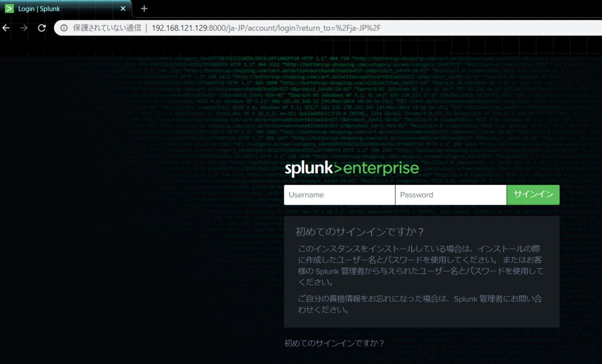Click the splunk>enterprise logo
Screen dimensions: 602x364
coord(352,168)
